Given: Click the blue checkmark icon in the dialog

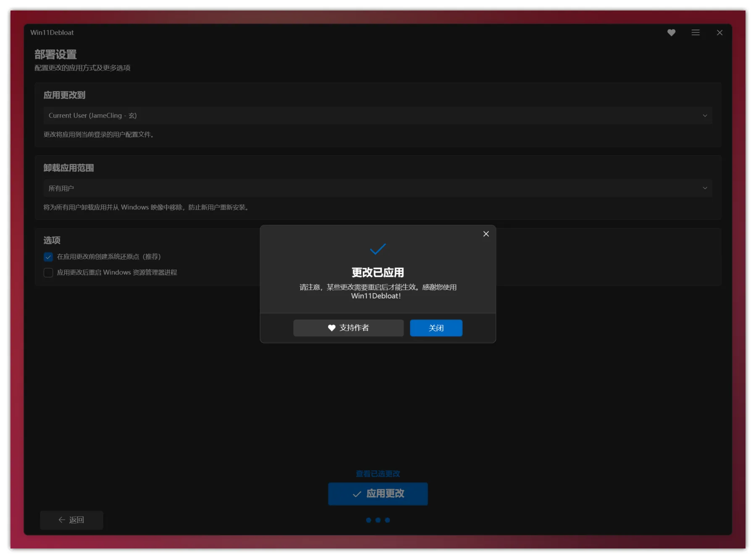Looking at the screenshot, I should 378,249.
